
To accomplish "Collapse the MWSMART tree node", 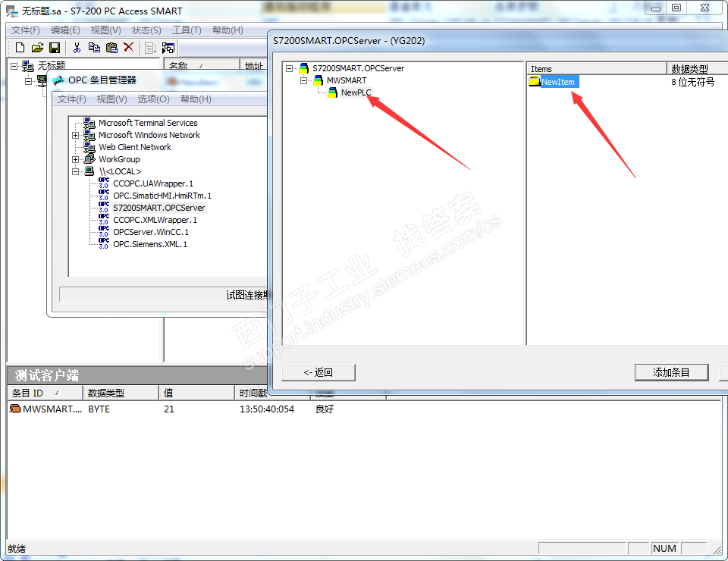I will 303,81.
